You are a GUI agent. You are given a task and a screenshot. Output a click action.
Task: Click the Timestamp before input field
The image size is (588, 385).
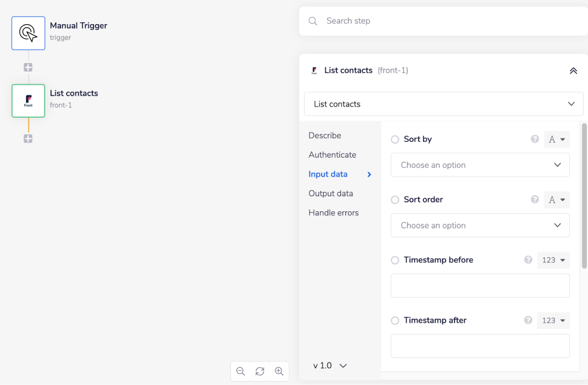pyautogui.click(x=480, y=286)
